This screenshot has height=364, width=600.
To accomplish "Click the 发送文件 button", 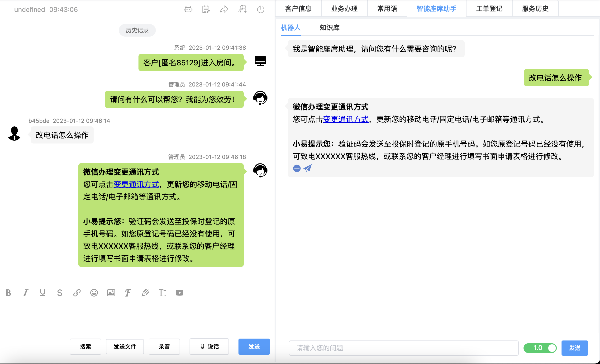I will point(125,346).
